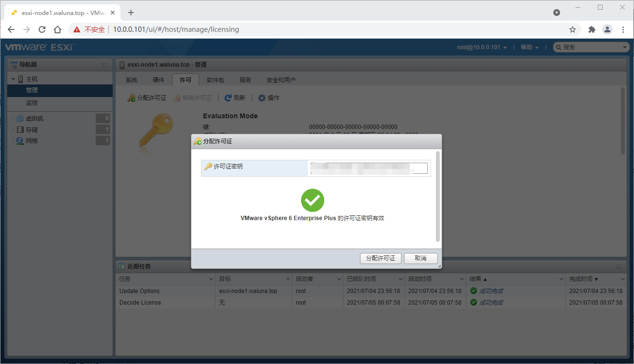Click the Assign License (分配许可证) toolbar icon
This screenshot has width=634, height=364.
click(x=131, y=98)
